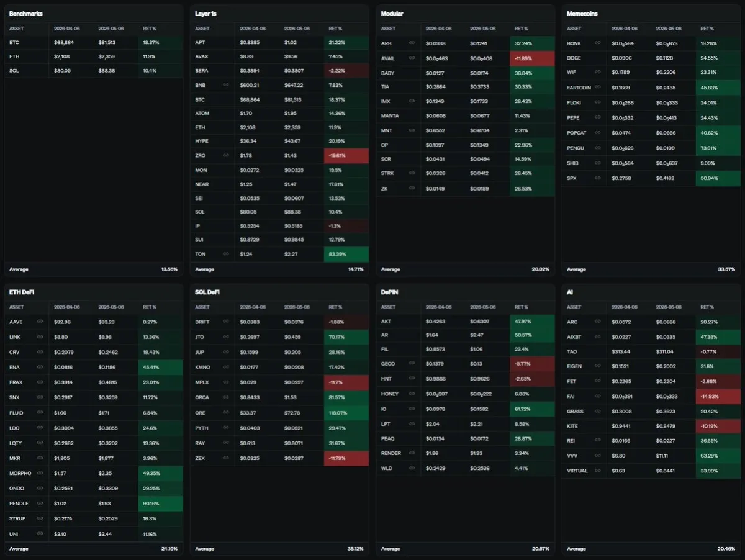Click the 63.29% return cell
The height and width of the screenshot is (560, 745).
[718, 456]
